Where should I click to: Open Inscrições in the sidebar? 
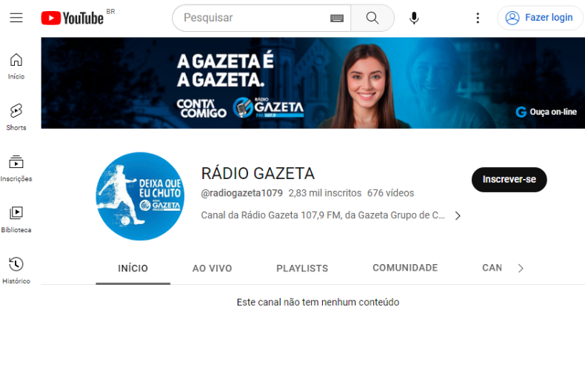pyautogui.click(x=16, y=168)
